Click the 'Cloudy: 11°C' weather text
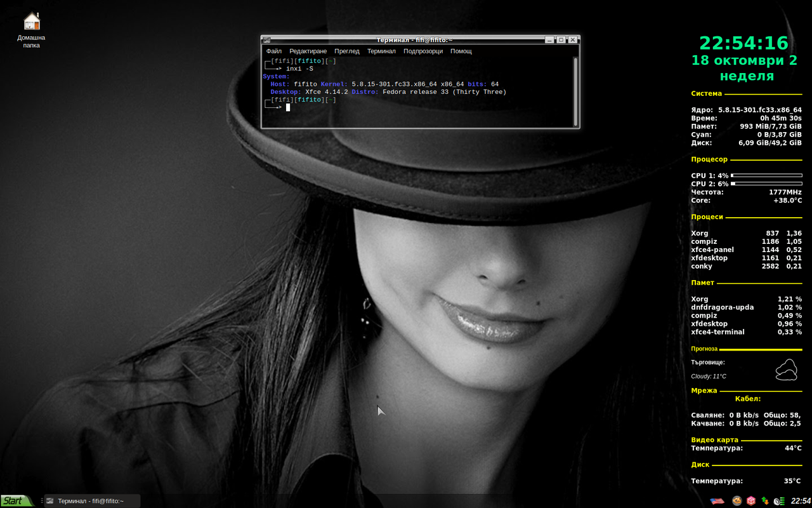Image resolution: width=812 pixels, height=508 pixels. pos(709,377)
